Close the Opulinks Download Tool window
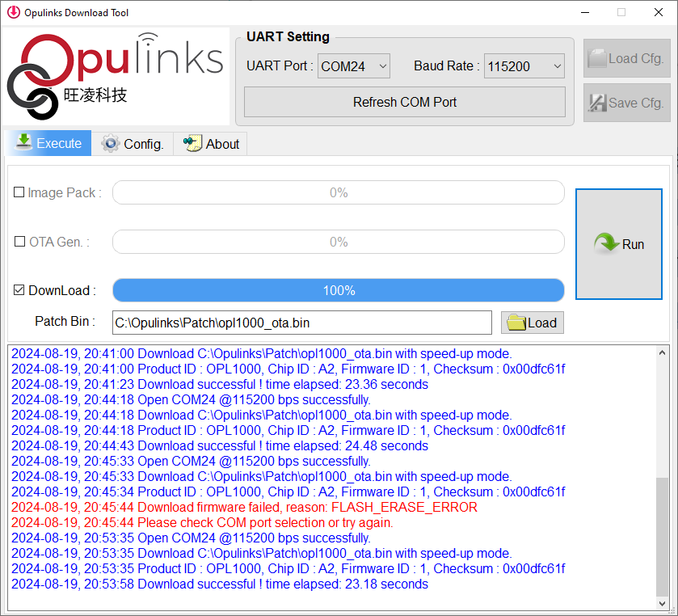Viewport: 678px width, 616px height. [658, 13]
